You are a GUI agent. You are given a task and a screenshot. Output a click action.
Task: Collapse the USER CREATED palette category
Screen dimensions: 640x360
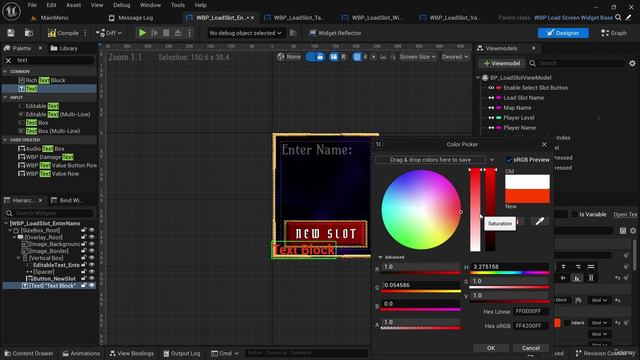pos(5,140)
